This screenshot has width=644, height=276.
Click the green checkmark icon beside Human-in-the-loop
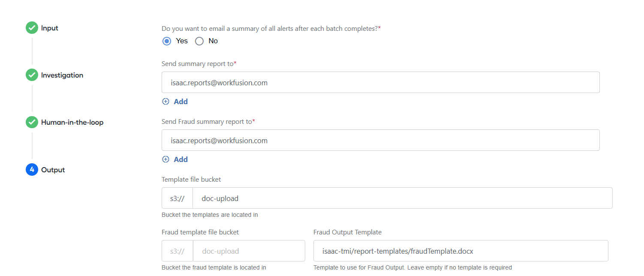coord(32,122)
